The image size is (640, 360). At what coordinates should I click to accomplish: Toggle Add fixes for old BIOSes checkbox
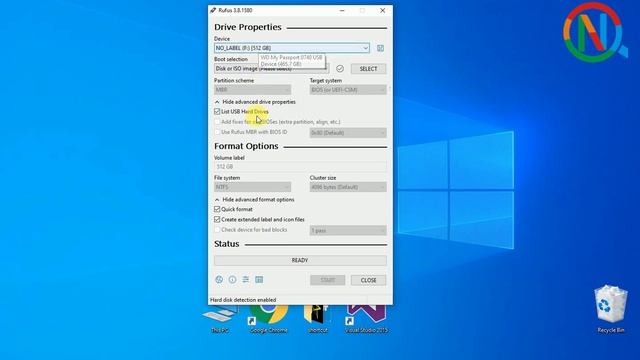pyautogui.click(x=217, y=122)
